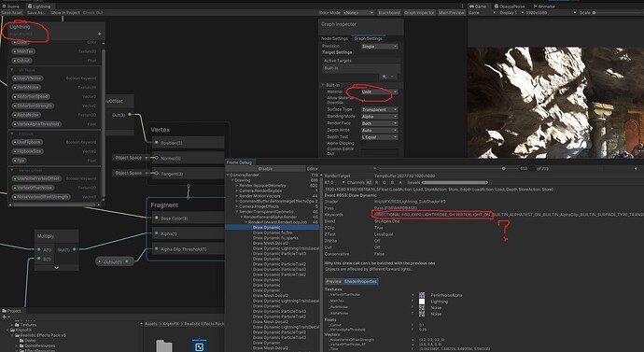Open the shader graph asset in Project window

[x=199, y=345]
